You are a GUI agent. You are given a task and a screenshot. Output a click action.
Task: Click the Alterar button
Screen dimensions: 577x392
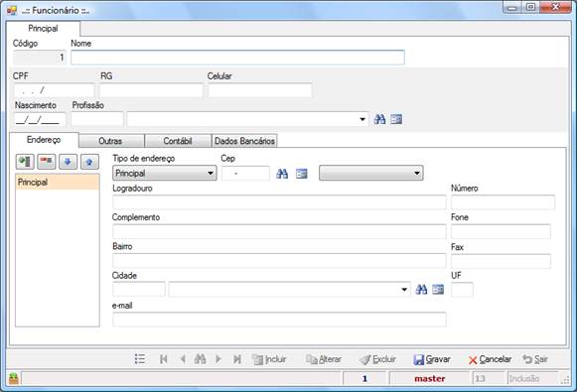(324, 359)
